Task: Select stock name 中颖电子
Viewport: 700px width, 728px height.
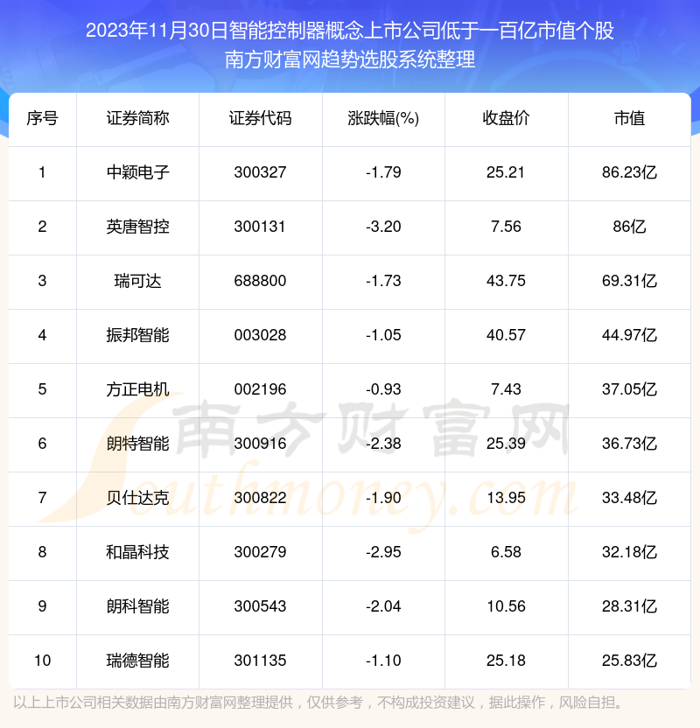Action: click(x=138, y=172)
